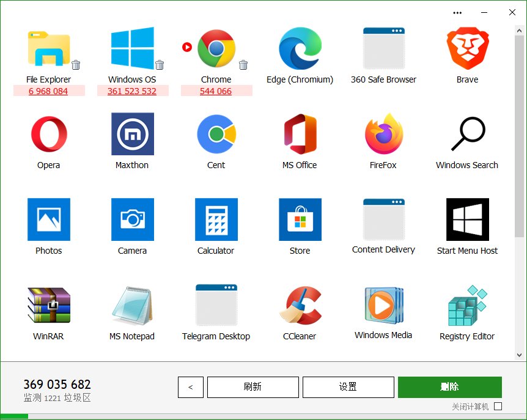Go back with the < button
Screen dimensions: 527x420
point(191,387)
